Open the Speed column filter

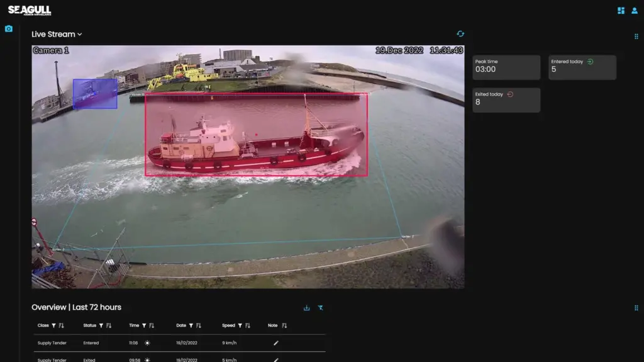(240, 325)
